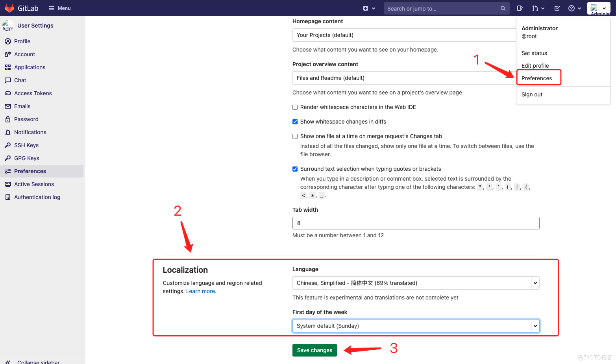Click the Tab width input field
The image size is (616, 364).
[x=416, y=223]
